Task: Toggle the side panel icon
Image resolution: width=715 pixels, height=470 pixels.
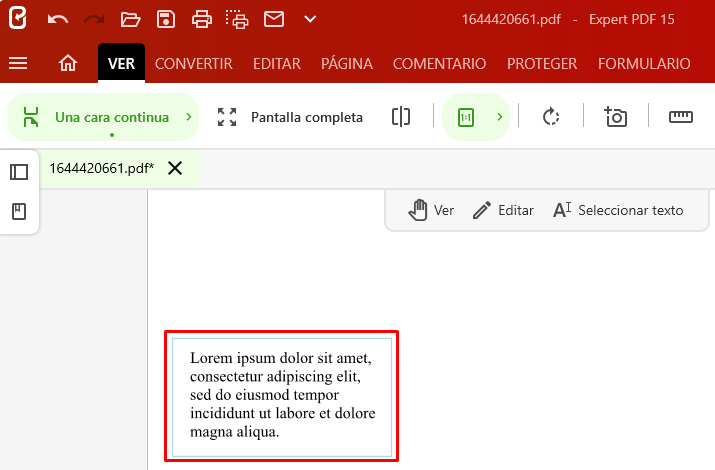Action: (x=19, y=172)
